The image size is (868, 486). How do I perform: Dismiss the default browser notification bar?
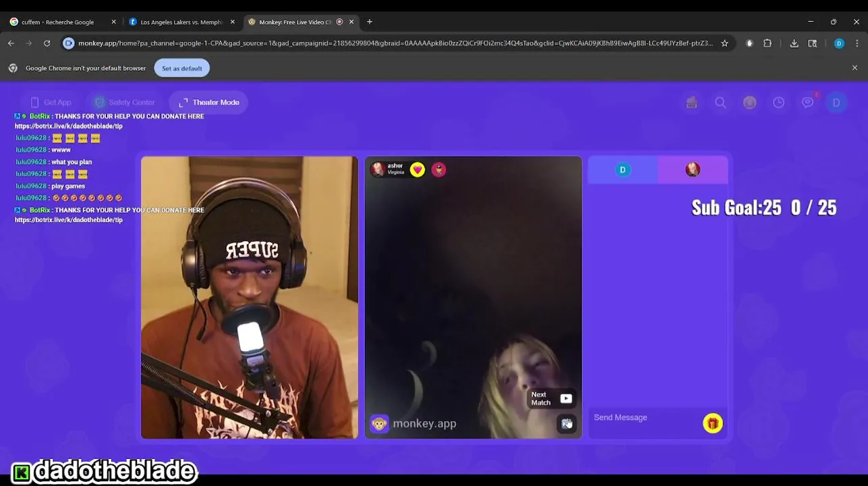(x=855, y=68)
